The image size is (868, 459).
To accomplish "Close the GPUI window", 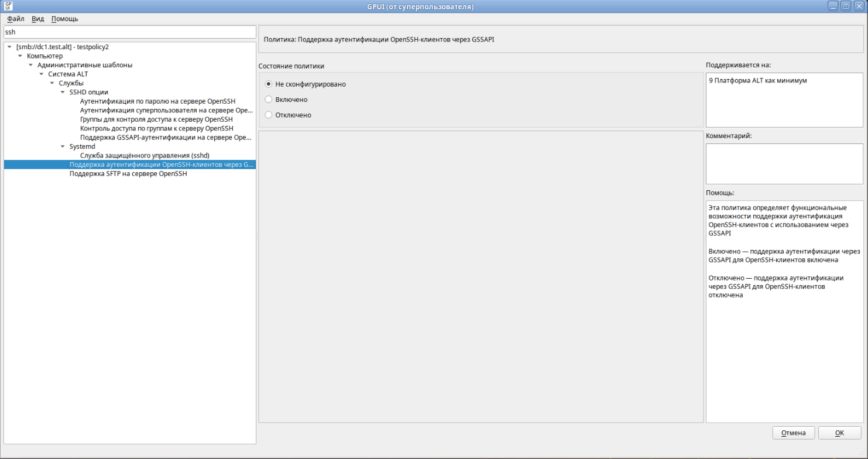I will click(858, 6).
